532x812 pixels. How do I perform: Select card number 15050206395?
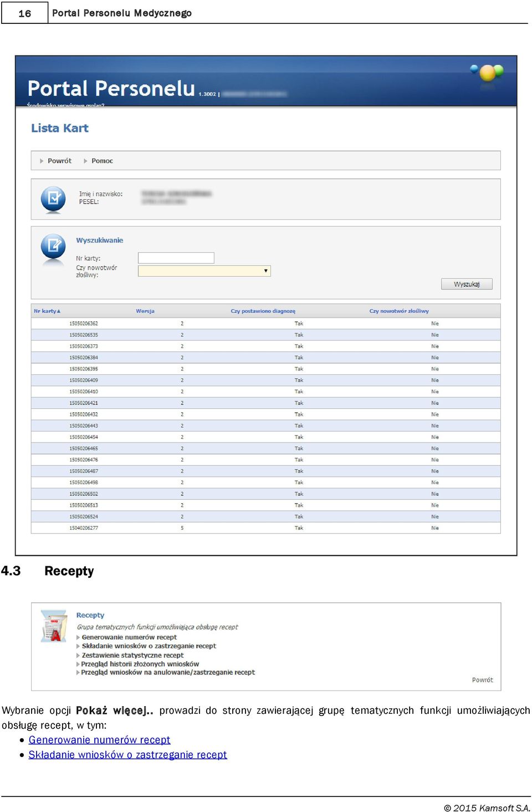click(84, 369)
